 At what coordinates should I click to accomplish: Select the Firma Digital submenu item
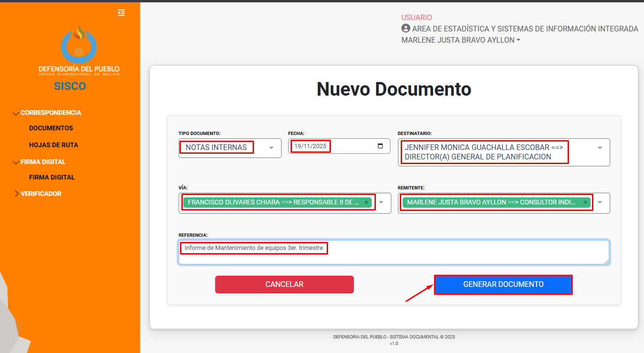tap(52, 177)
